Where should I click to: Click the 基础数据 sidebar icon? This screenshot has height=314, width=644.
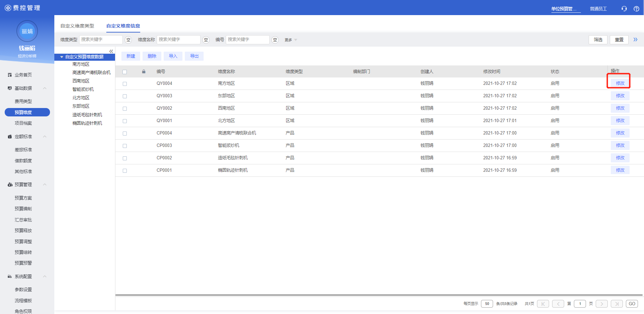[x=10, y=88]
